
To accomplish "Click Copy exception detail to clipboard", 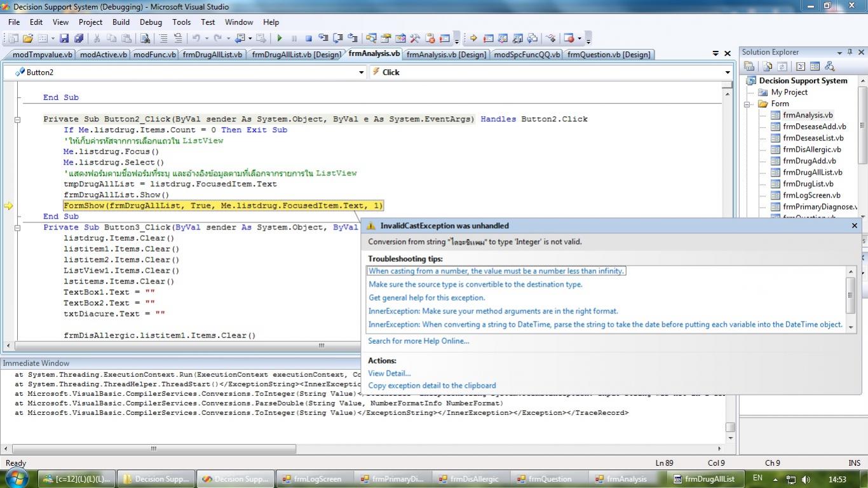I will click(432, 386).
